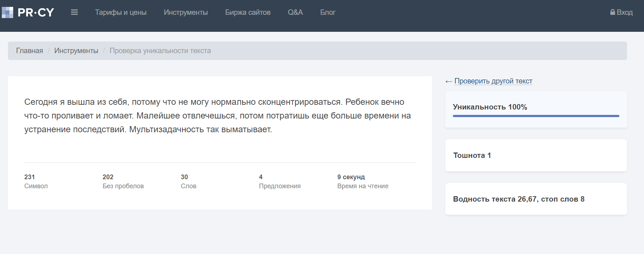Open the Q&A section
The width and height of the screenshot is (644, 254).
[295, 12]
